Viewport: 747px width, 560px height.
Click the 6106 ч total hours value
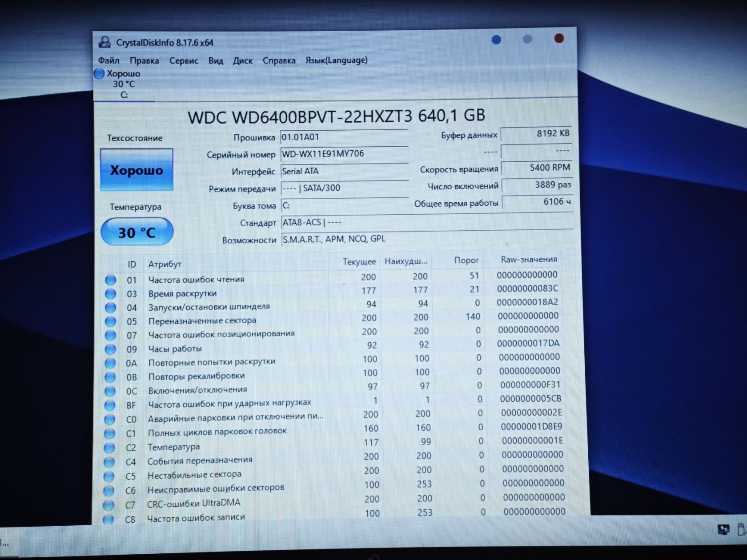pyautogui.click(x=537, y=202)
